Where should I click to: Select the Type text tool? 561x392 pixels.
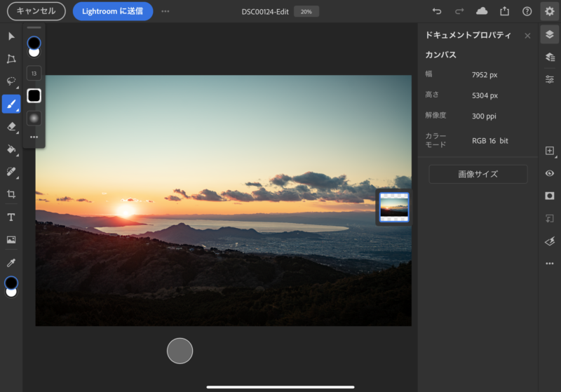[11, 217]
